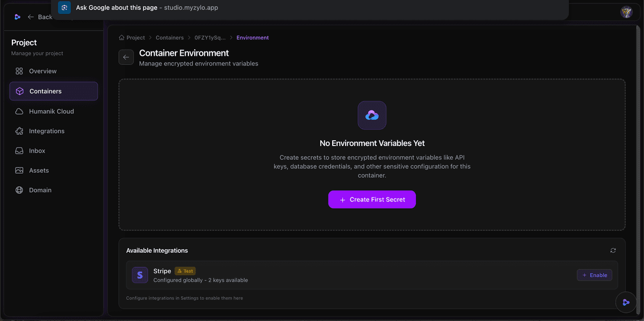Click the Zylo app logo top left
Image resolution: width=644 pixels, height=321 pixels.
click(17, 17)
